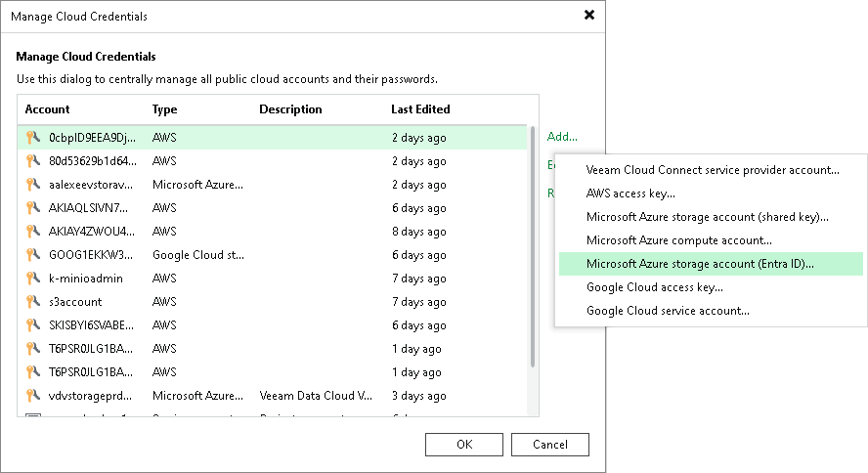Choose Google Cloud access key entry
This screenshot has height=473, width=868.
[711, 287]
